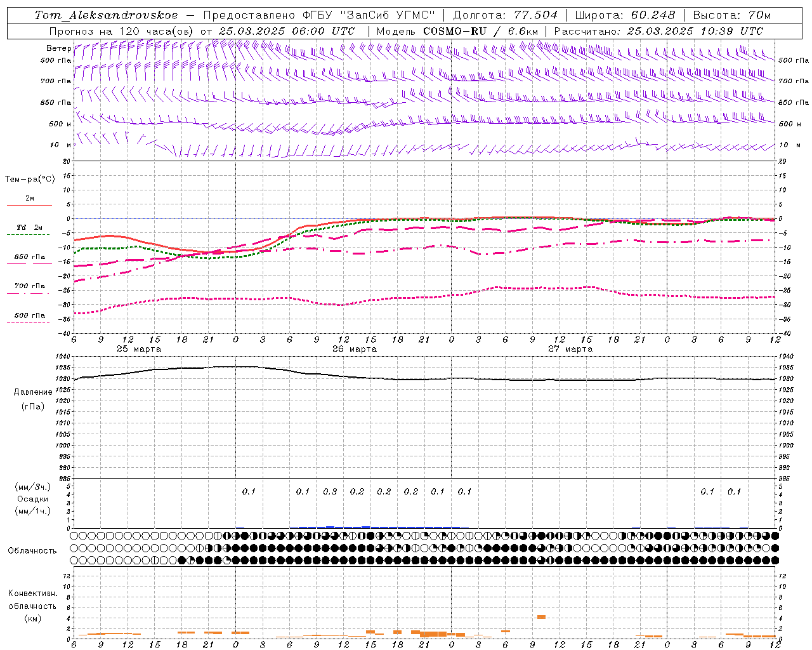Click the (мм/1ч.) precipitation unit label
The height and width of the screenshot is (650, 812).
(x=32, y=511)
